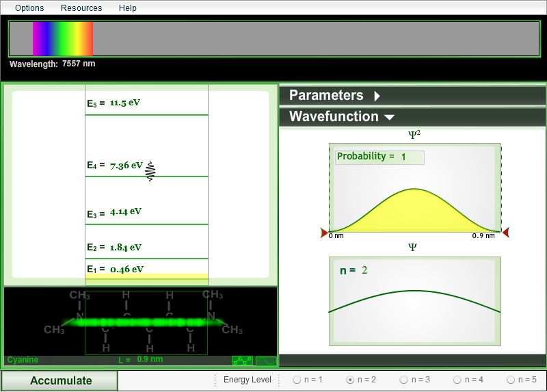This screenshot has height=392, width=547.
Task: Click the left red boundary arrow marker
Action: tap(324, 233)
